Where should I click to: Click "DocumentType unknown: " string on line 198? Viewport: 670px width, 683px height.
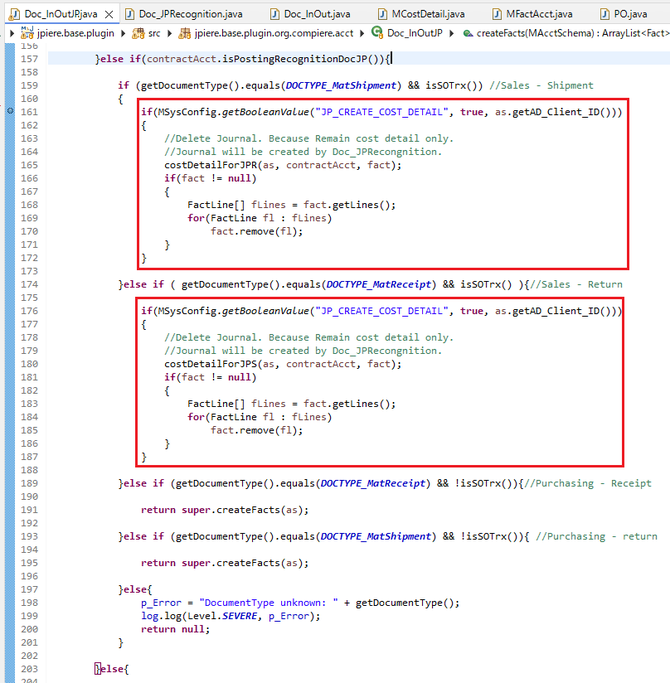pos(268,603)
